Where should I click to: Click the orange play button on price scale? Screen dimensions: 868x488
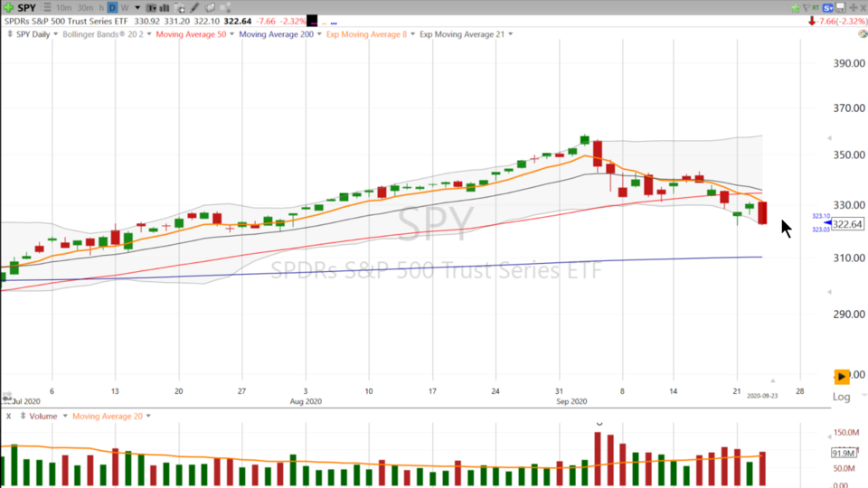point(842,376)
